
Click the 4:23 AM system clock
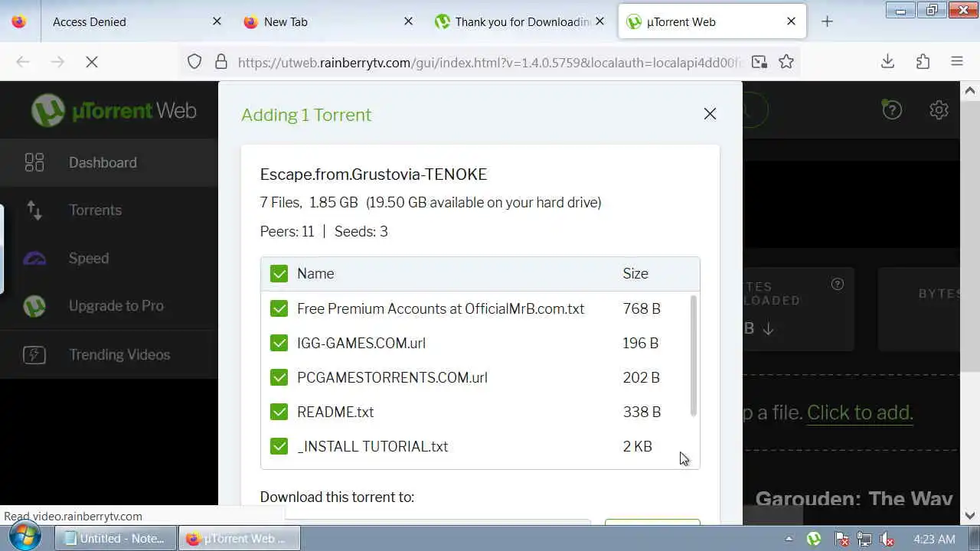(934, 539)
